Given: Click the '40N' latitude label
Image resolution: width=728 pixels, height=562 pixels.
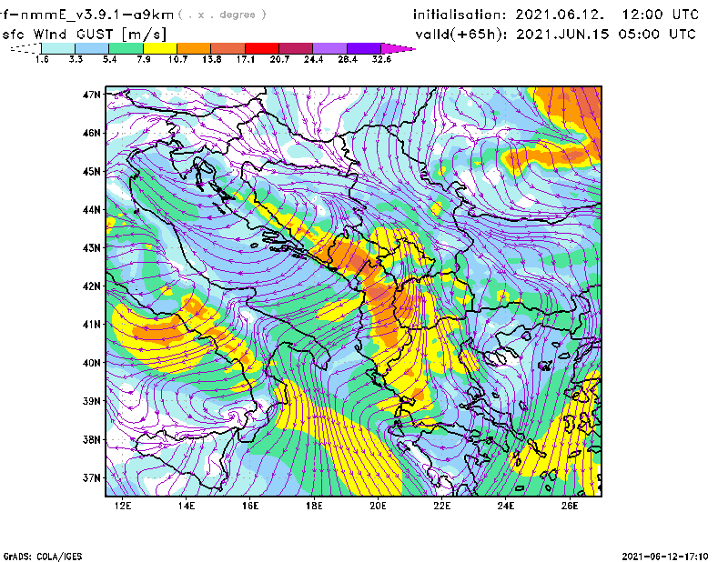Looking at the screenshot, I should 92,363.
